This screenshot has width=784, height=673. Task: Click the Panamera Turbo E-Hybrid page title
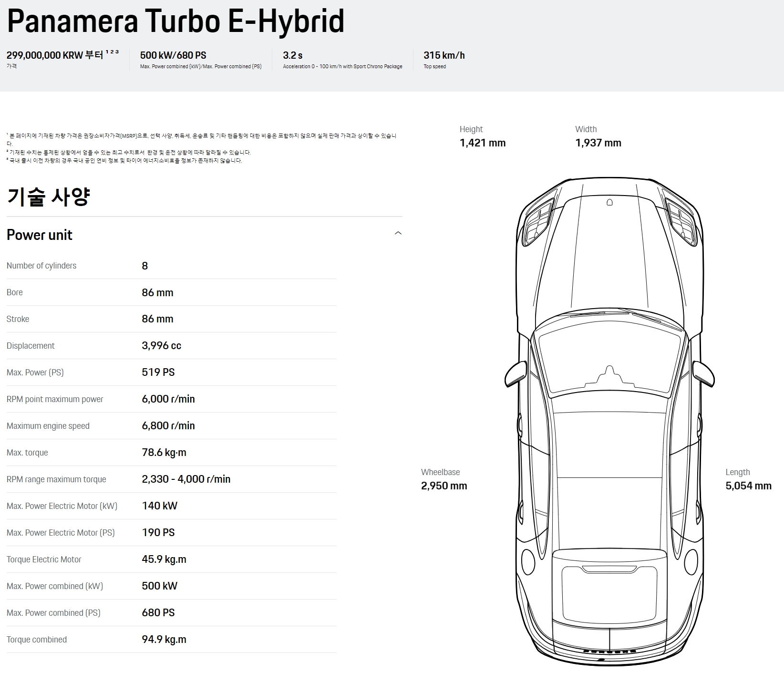click(175, 21)
